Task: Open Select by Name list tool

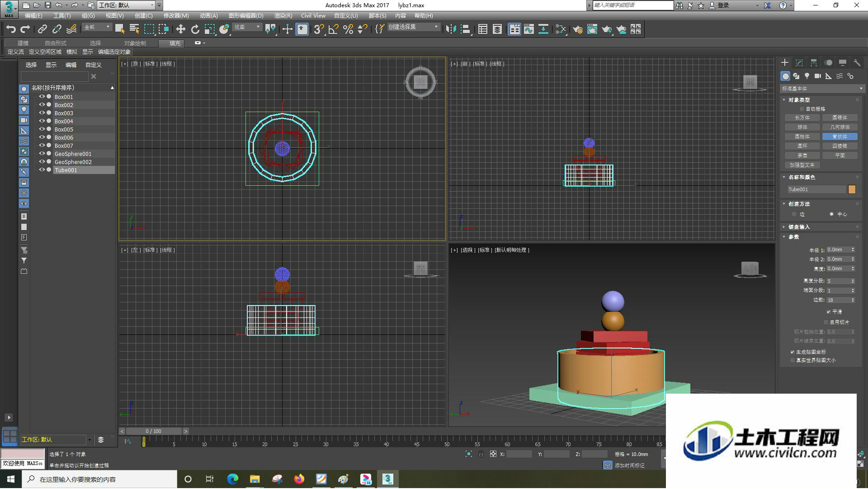Action: tap(134, 29)
